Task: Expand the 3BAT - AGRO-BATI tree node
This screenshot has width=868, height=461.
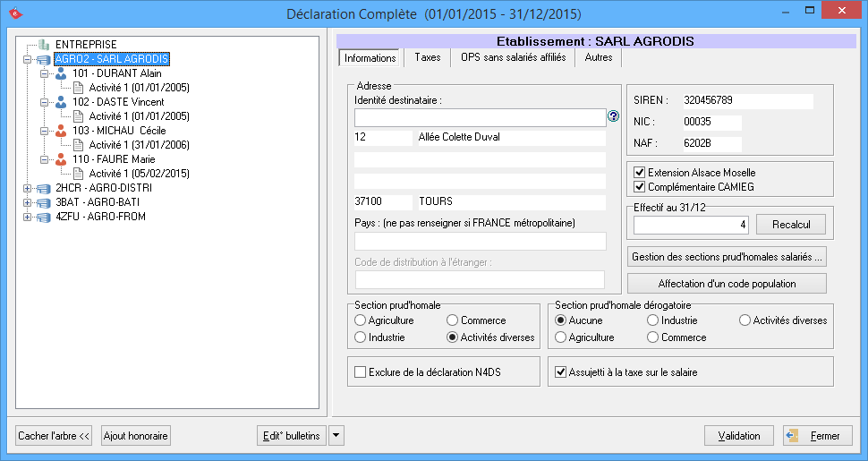Action: tap(28, 202)
